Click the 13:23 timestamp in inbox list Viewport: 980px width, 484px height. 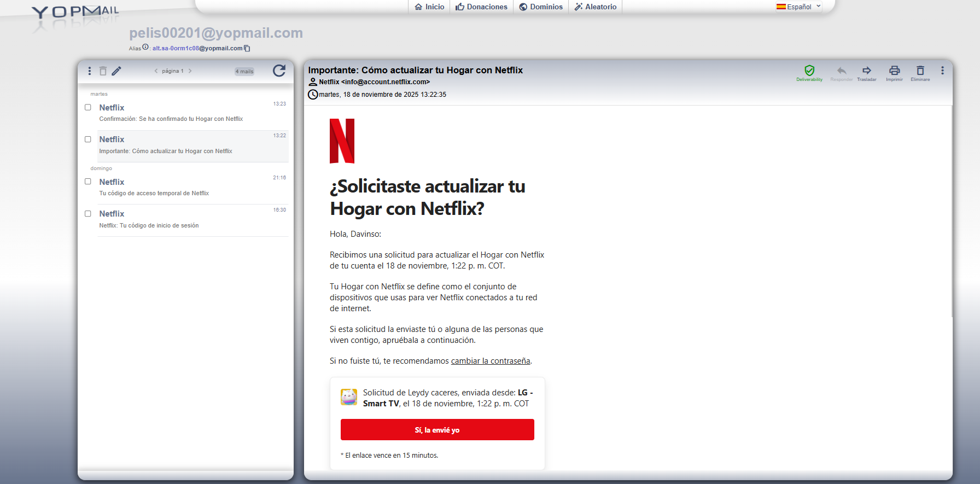pos(279,104)
